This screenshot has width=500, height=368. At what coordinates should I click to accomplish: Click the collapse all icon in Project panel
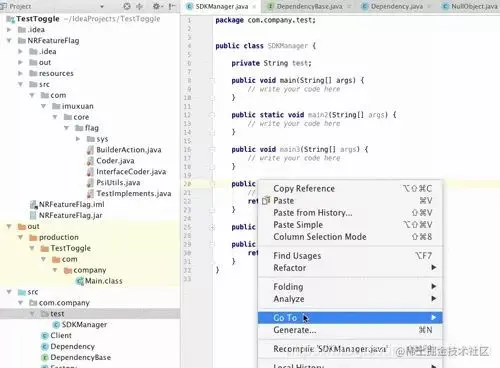click(x=139, y=6)
